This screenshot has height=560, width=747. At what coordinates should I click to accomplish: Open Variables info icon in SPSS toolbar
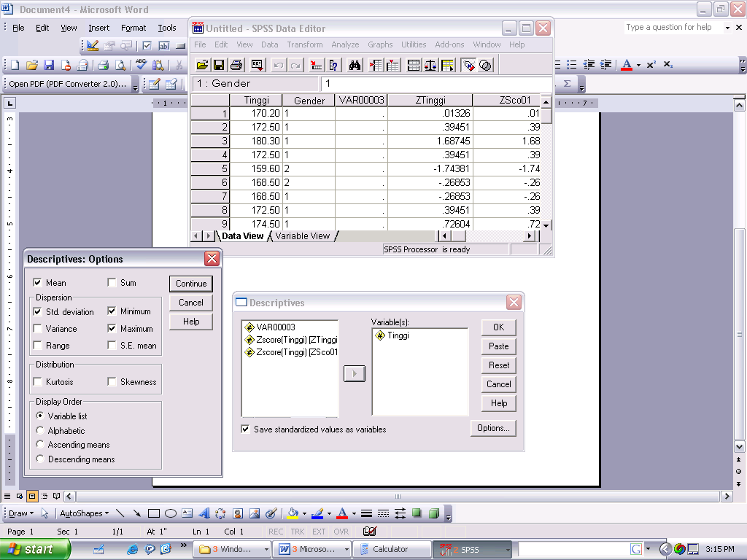333,65
